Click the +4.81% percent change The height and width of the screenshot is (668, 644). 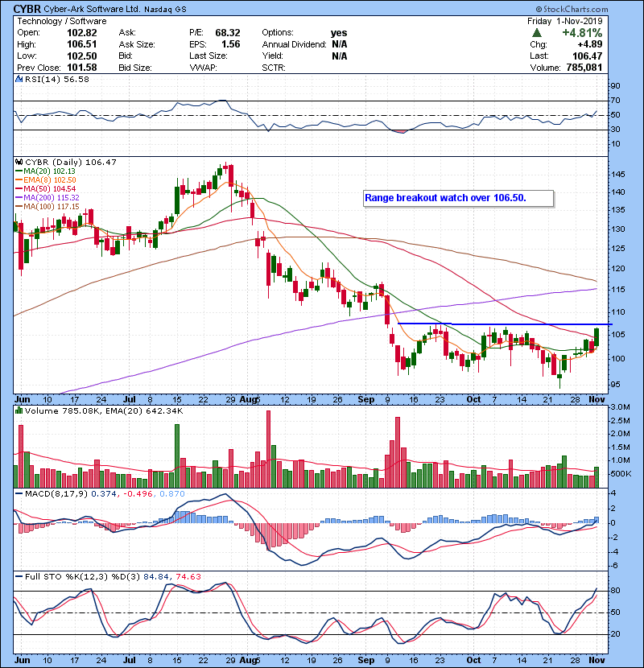pyautogui.click(x=582, y=33)
